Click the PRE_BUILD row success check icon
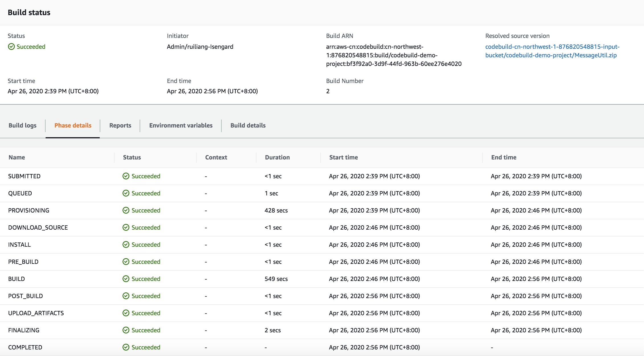Viewport: 644px width, 356px height. point(126,262)
